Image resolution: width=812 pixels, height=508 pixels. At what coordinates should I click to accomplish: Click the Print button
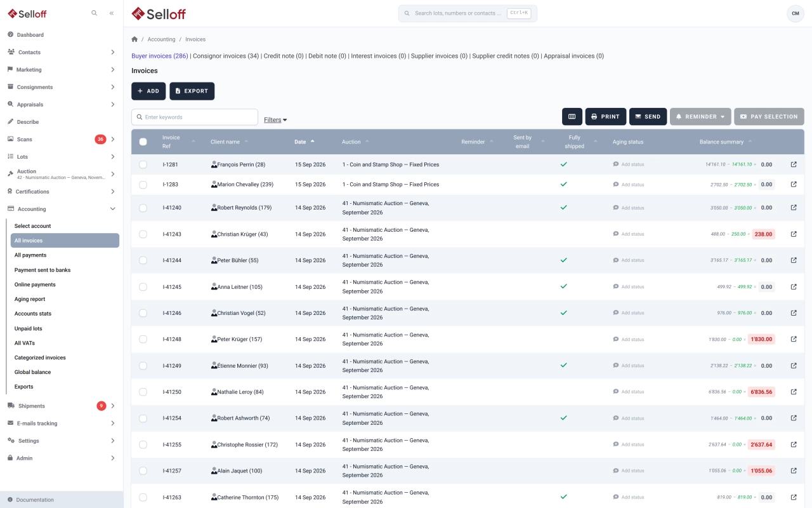(606, 117)
